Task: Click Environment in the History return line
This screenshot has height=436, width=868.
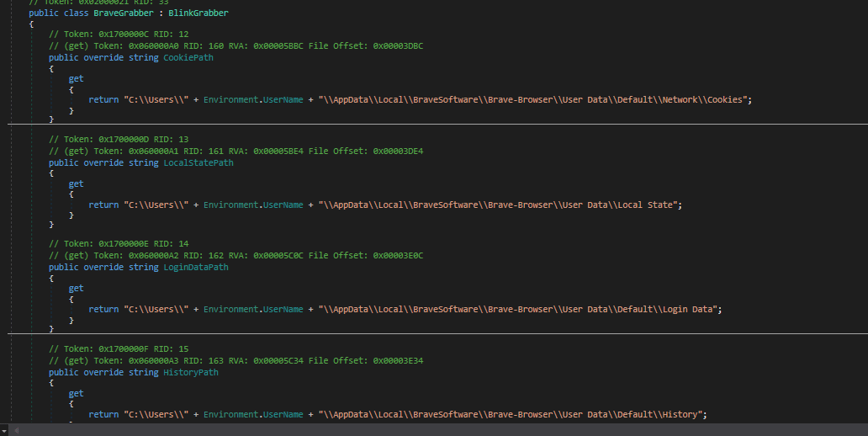Action: 230,414
